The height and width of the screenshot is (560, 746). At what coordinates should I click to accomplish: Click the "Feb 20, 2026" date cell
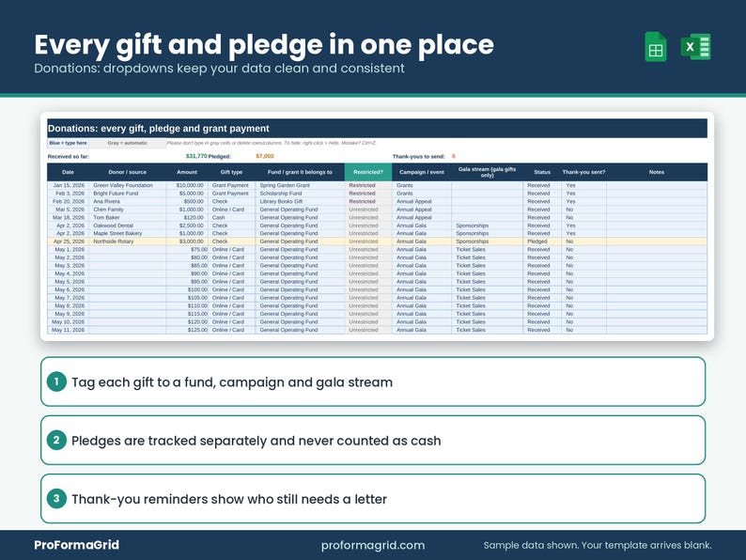69,202
